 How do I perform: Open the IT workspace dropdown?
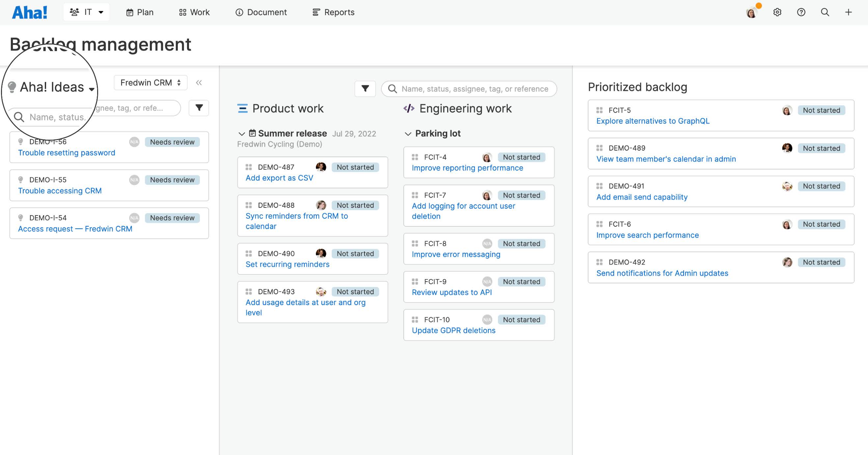point(87,12)
